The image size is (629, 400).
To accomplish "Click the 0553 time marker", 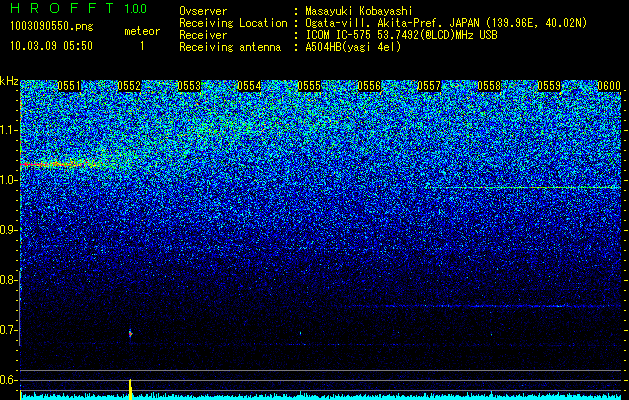I will [189, 86].
